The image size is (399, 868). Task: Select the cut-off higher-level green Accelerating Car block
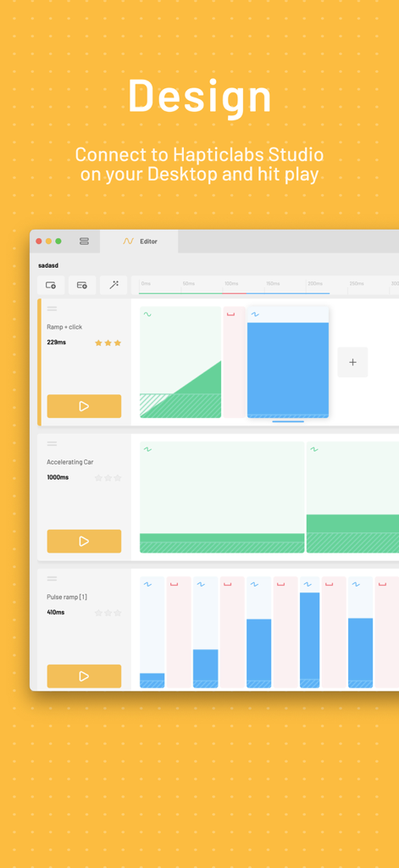point(352,497)
